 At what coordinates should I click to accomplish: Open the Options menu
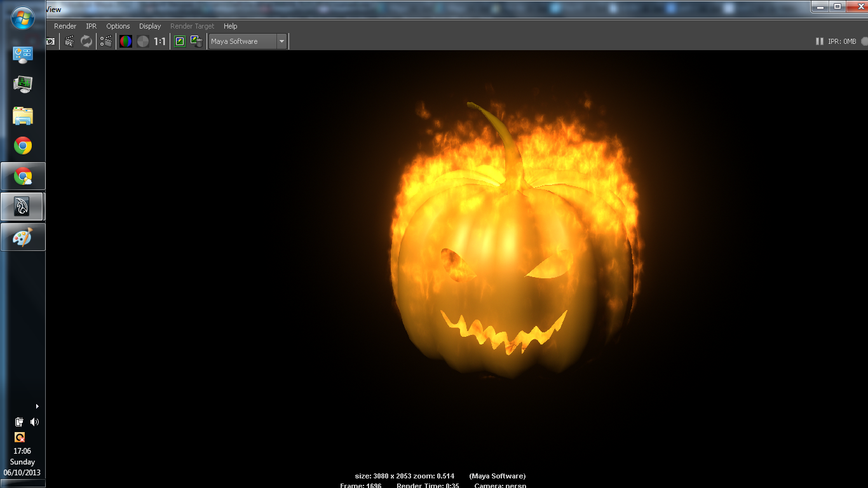tap(118, 26)
